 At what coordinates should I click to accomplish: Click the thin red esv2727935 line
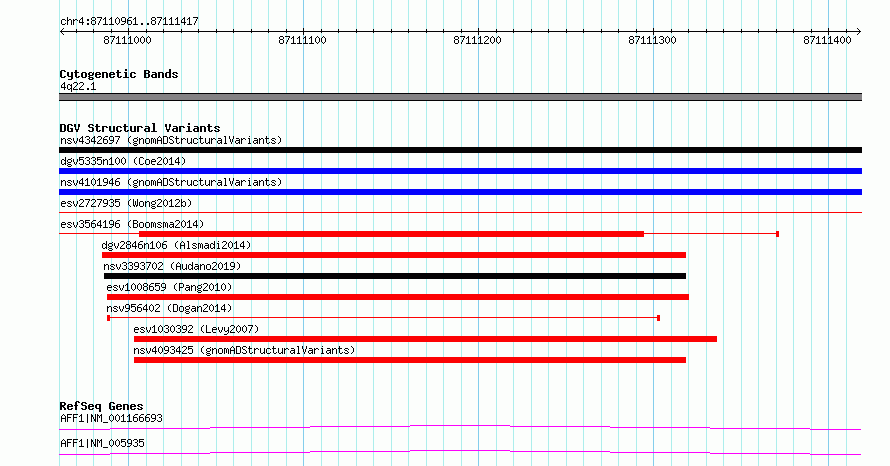(460, 213)
